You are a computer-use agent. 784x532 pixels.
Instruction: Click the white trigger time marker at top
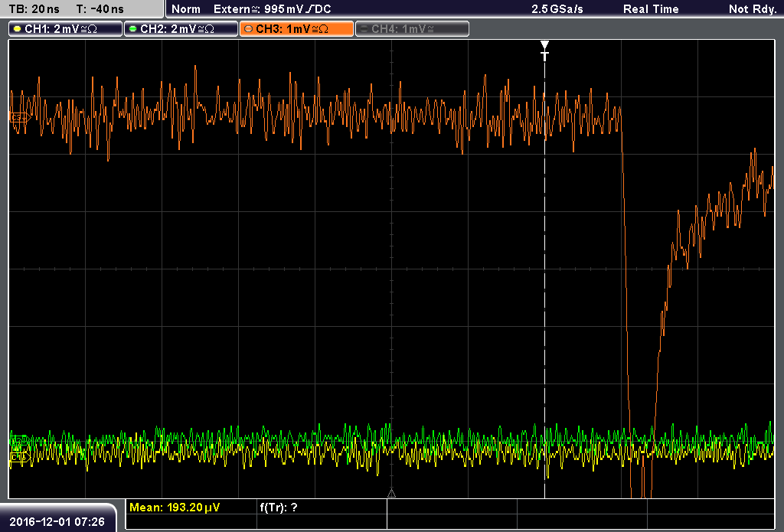click(545, 50)
